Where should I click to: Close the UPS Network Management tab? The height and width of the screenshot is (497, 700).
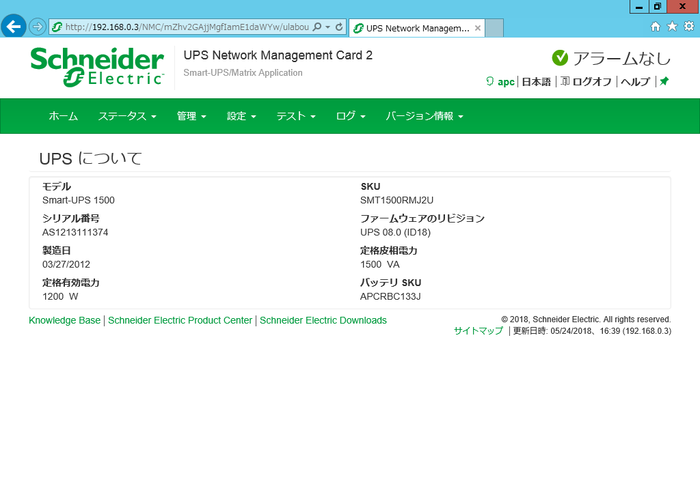tap(478, 28)
